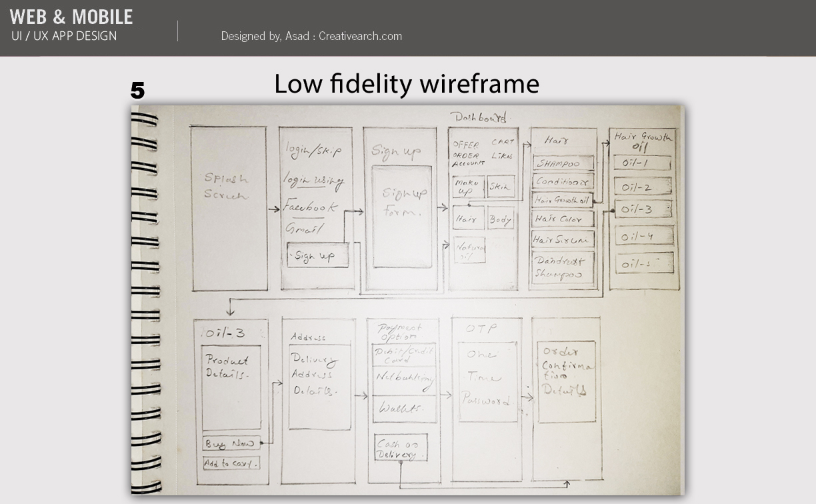The width and height of the screenshot is (816, 504).
Task: Click the Body category tile
Action: tap(500, 219)
